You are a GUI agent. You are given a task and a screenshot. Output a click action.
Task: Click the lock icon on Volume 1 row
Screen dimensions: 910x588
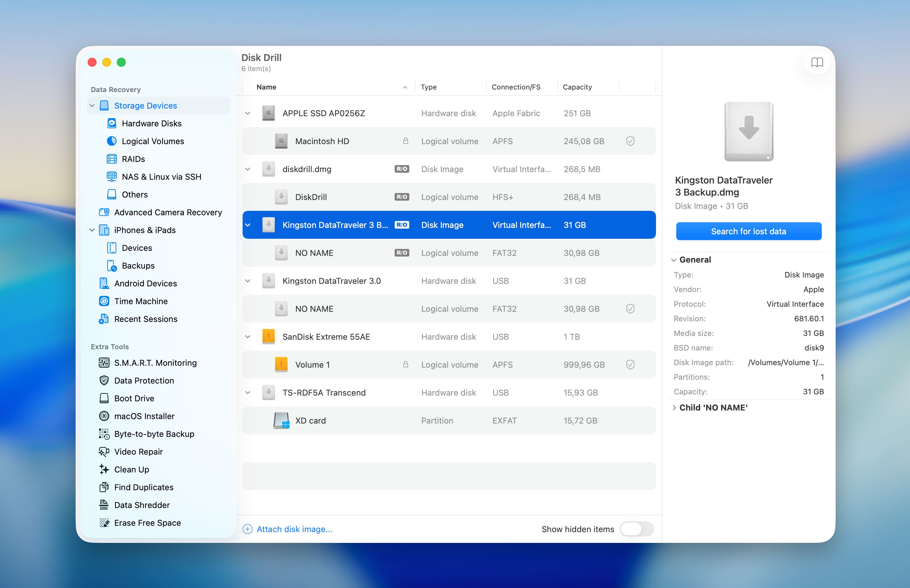pos(405,364)
